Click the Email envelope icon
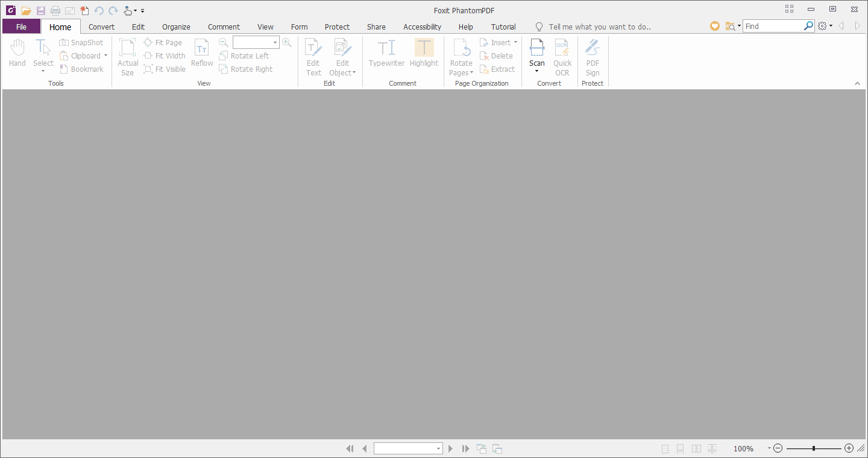Viewport: 868px width, 458px height. 70,10
